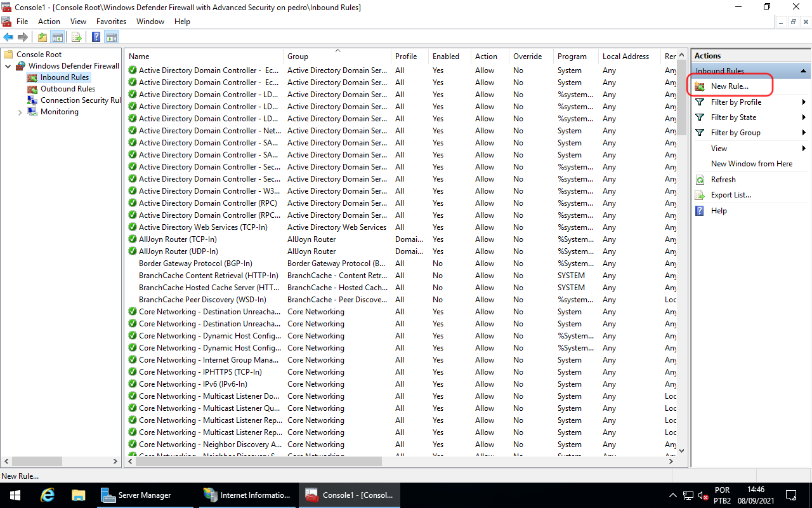Open Connection Security Rules node
Image resolution: width=812 pixels, height=508 pixels.
tap(80, 100)
